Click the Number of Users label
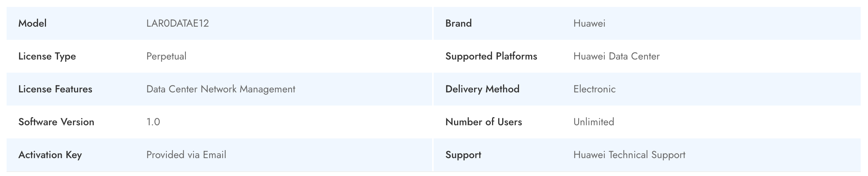Viewport: 868px width, 176px height. pyautogui.click(x=484, y=122)
